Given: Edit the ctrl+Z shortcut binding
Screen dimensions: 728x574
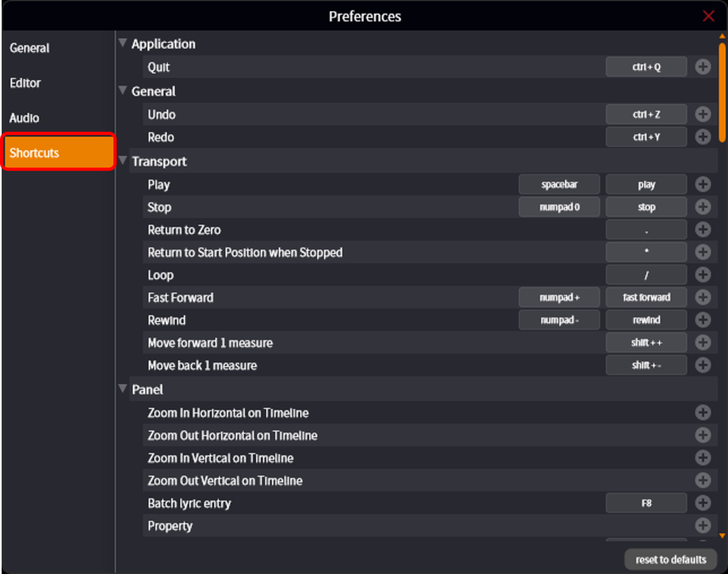Looking at the screenshot, I should [x=646, y=114].
